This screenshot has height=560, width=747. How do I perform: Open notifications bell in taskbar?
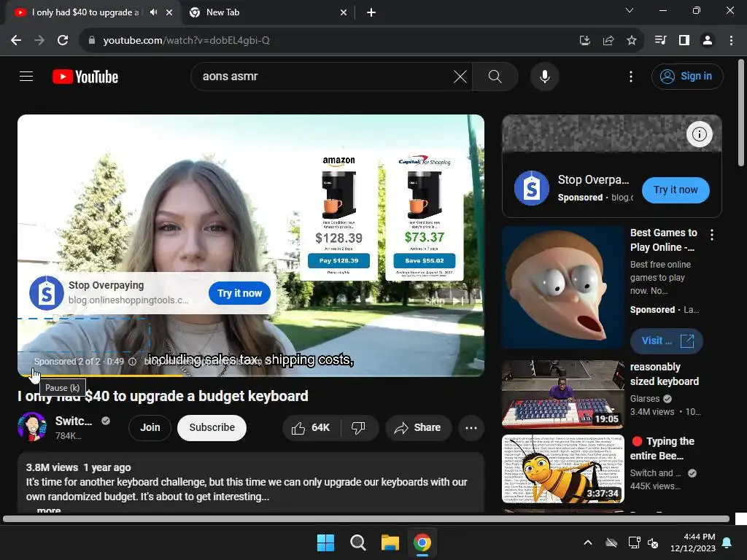click(x=727, y=542)
